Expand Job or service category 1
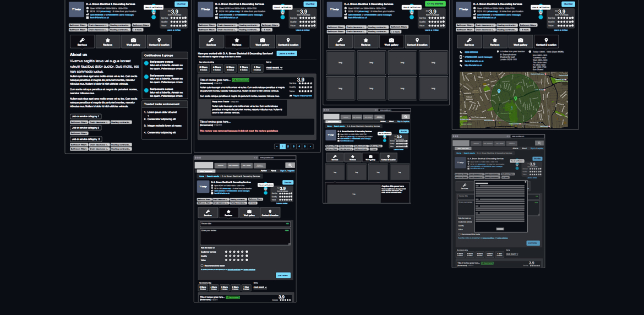The image size is (644, 315). pos(85,116)
